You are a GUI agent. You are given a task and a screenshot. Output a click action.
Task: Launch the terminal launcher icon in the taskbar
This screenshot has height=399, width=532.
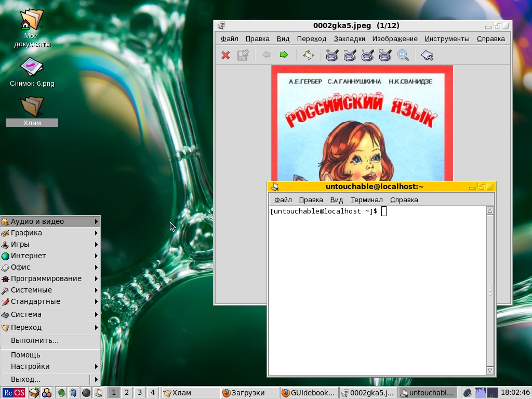click(99, 393)
